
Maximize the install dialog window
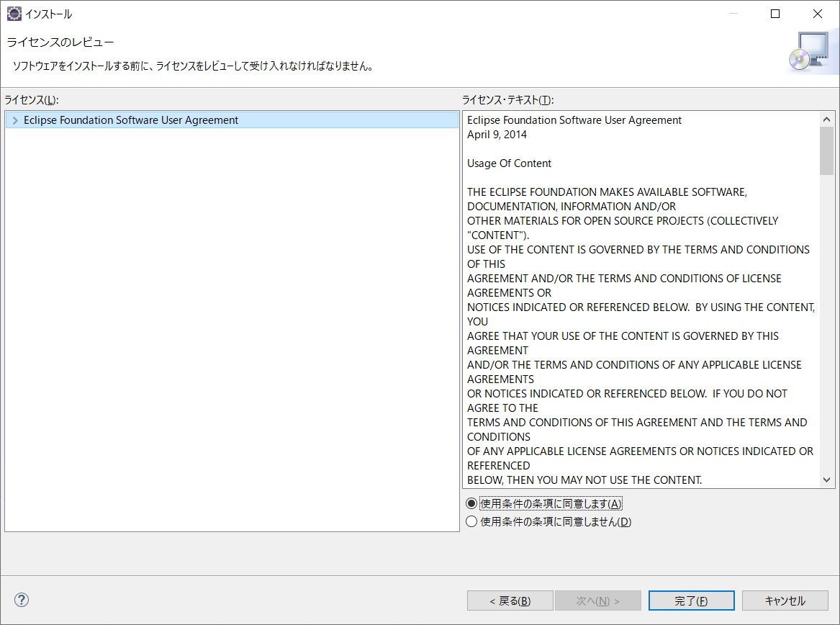pyautogui.click(x=775, y=14)
